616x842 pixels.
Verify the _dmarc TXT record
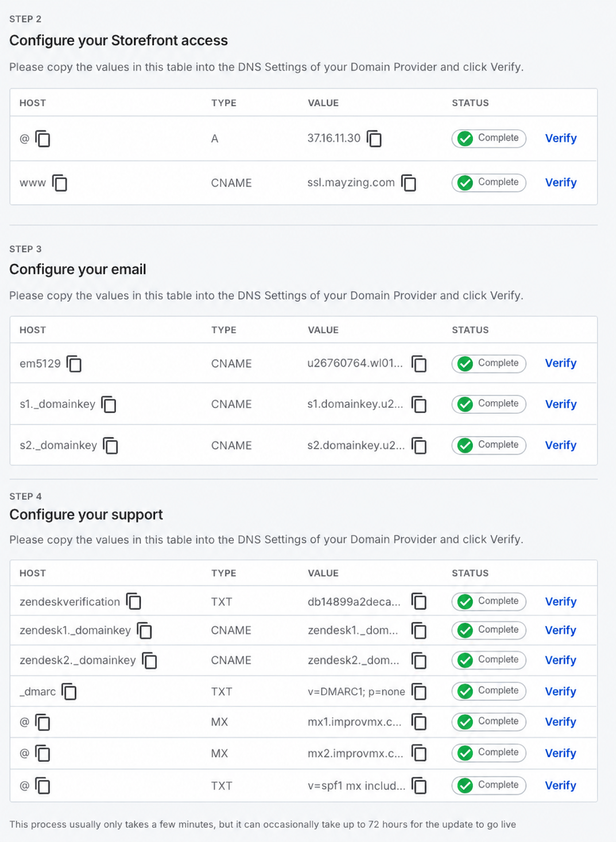coord(561,692)
